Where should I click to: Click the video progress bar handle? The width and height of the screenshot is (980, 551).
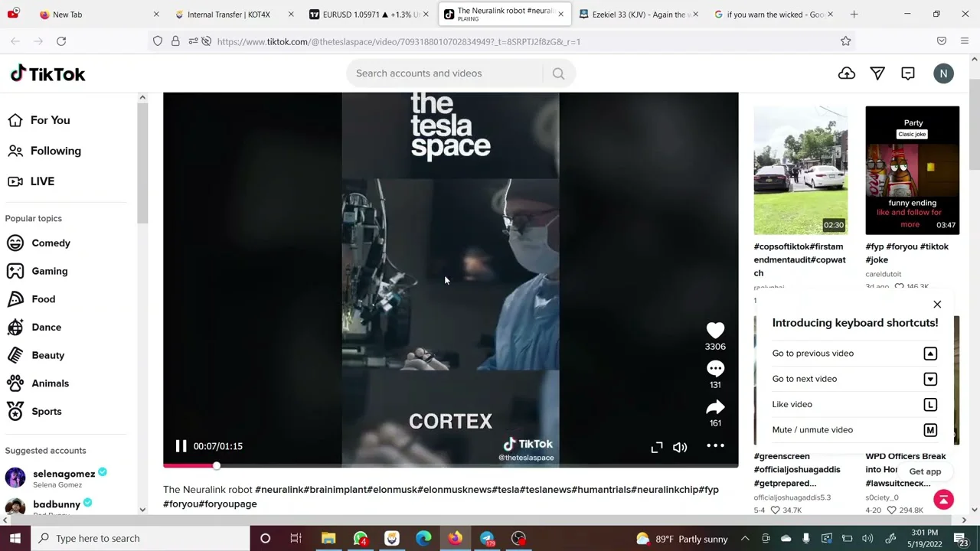pyautogui.click(x=217, y=465)
